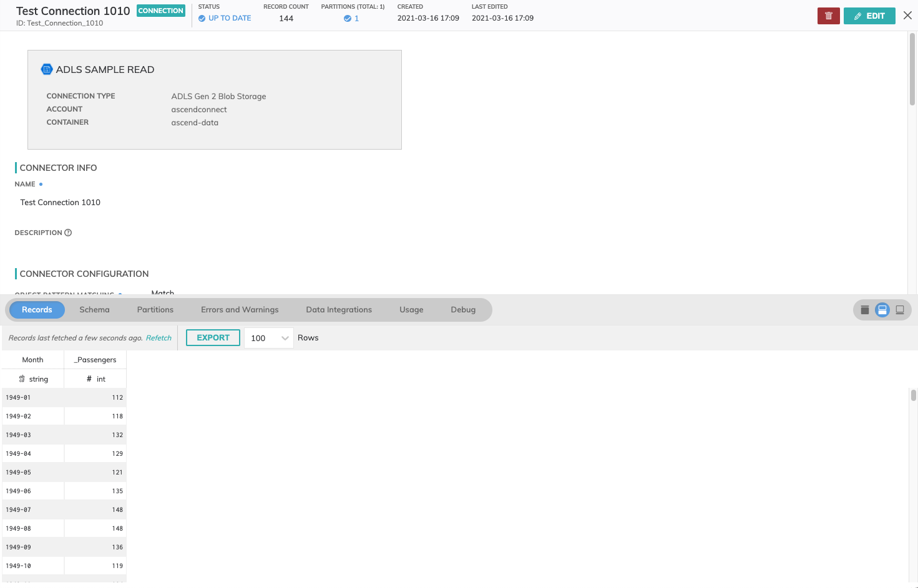This screenshot has width=918, height=588.
Task: Select the 1949-02 month cell
Action: (33, 416)
